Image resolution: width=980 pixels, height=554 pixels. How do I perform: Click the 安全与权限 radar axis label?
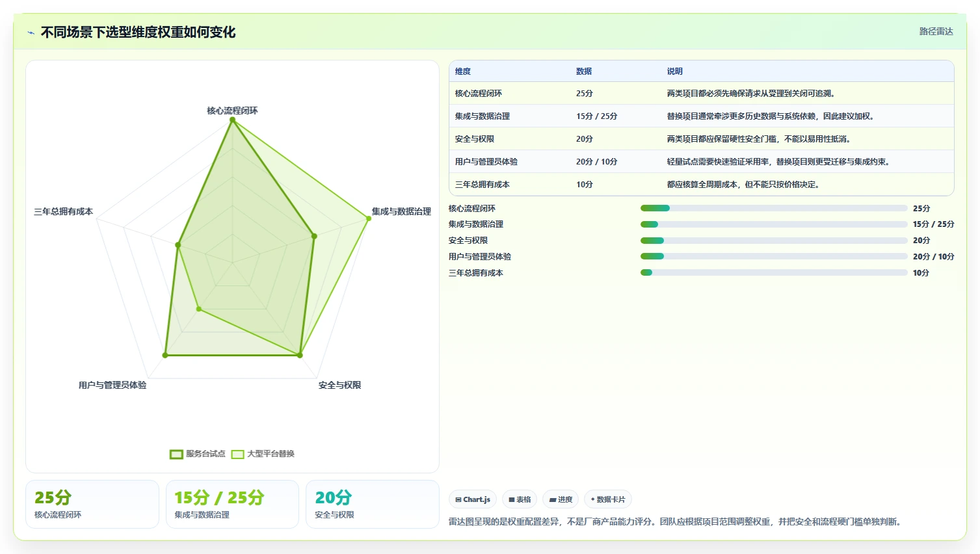[x=339, y=385]
